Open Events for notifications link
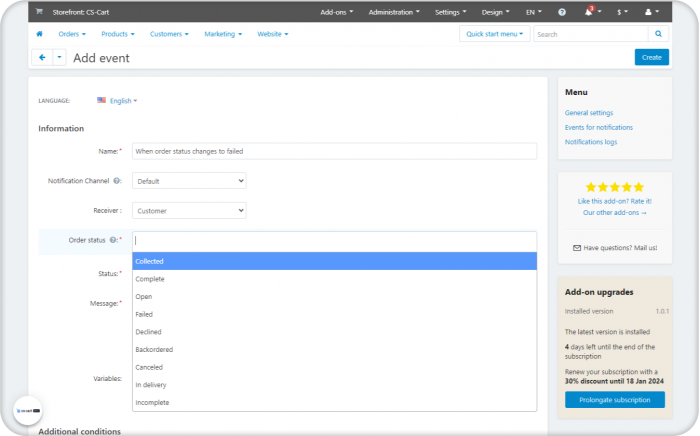 (x=599, y=127)
